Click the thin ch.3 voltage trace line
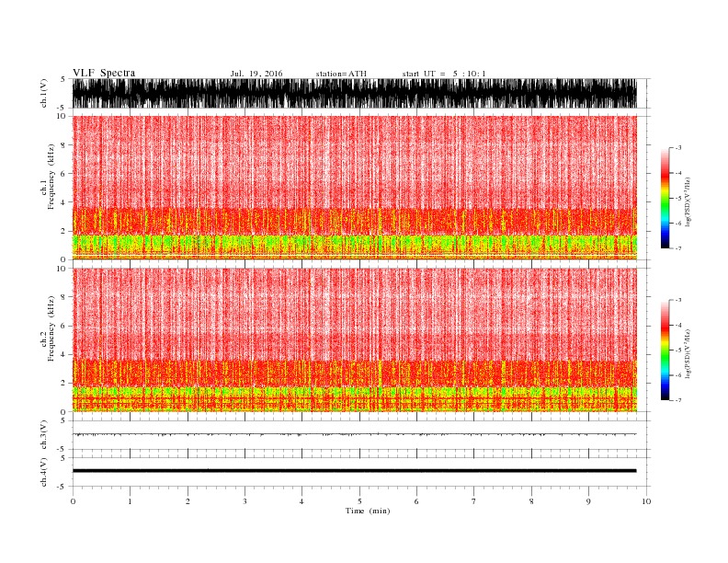 point(354,434)
